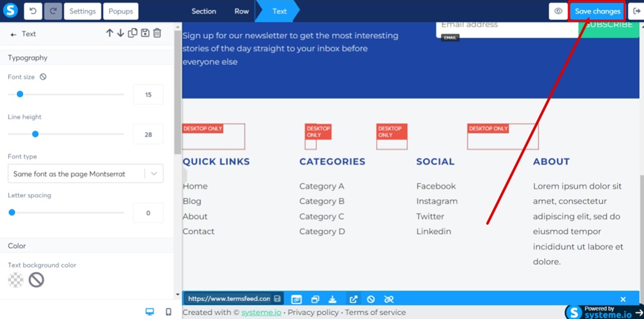The image size is (644, 319).
Task: Move the text element up
Action: 109,34
